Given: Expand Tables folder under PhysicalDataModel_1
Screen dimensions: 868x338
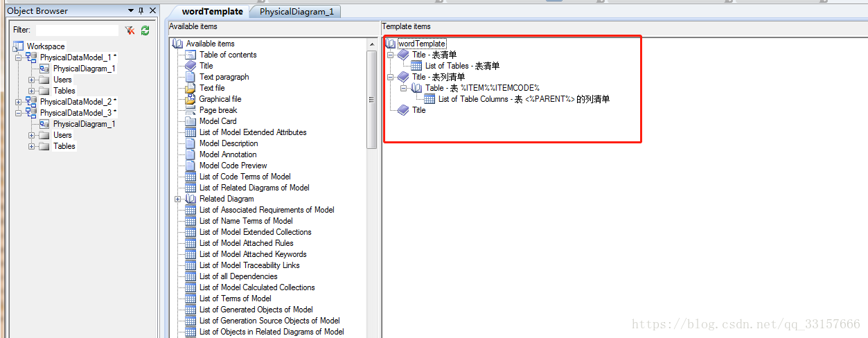Looking at the screenshot, I should 32,91.
